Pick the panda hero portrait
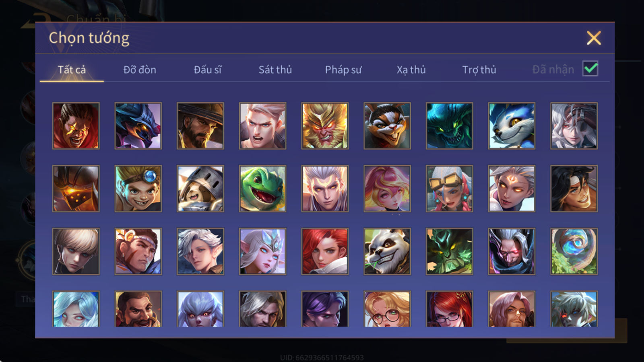 (x=387, y=251)
